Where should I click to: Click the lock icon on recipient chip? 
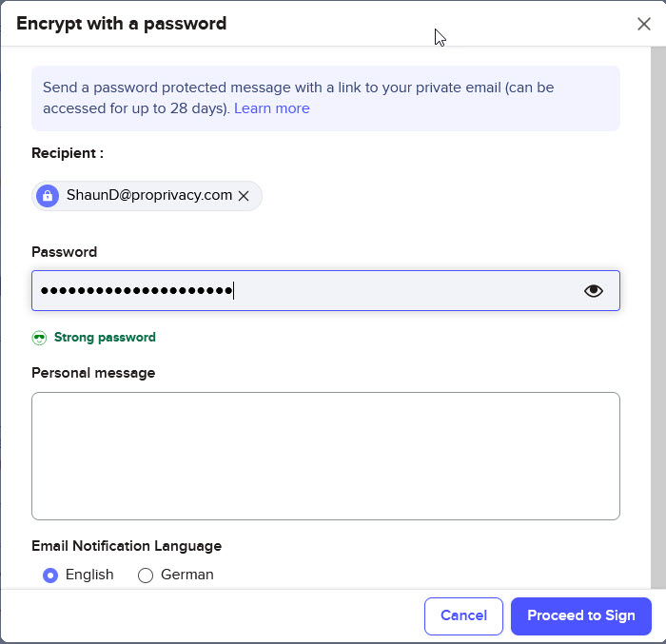[x=48, y=196]
